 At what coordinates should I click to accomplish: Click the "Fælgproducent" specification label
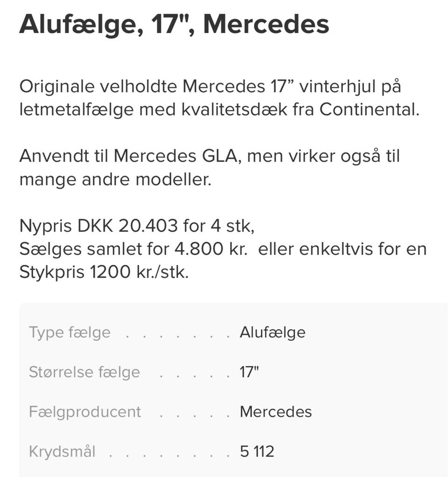[84, 412]
